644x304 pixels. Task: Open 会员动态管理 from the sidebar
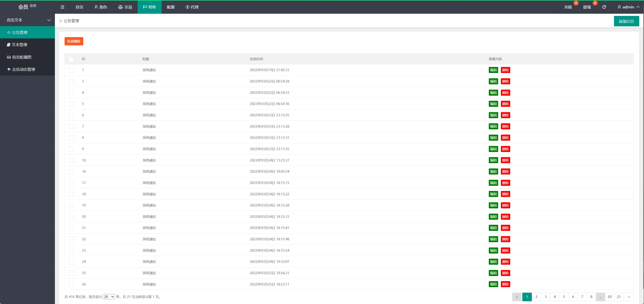(x=23, y=70)
